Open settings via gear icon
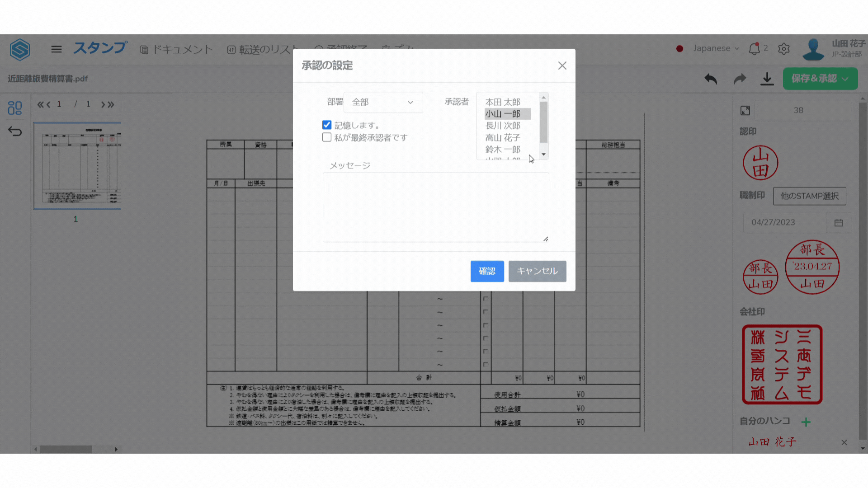The image size is (868, 488). (x=784, y=49)
